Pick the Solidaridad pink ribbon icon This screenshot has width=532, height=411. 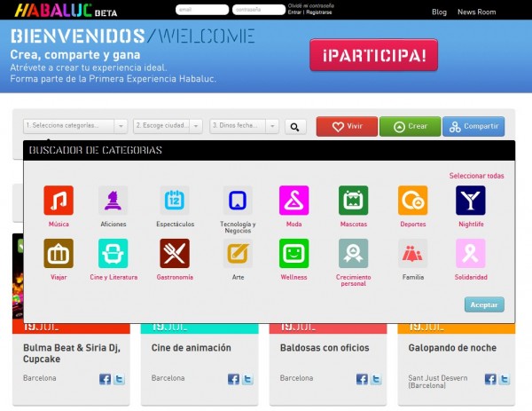tap(471, 253)
